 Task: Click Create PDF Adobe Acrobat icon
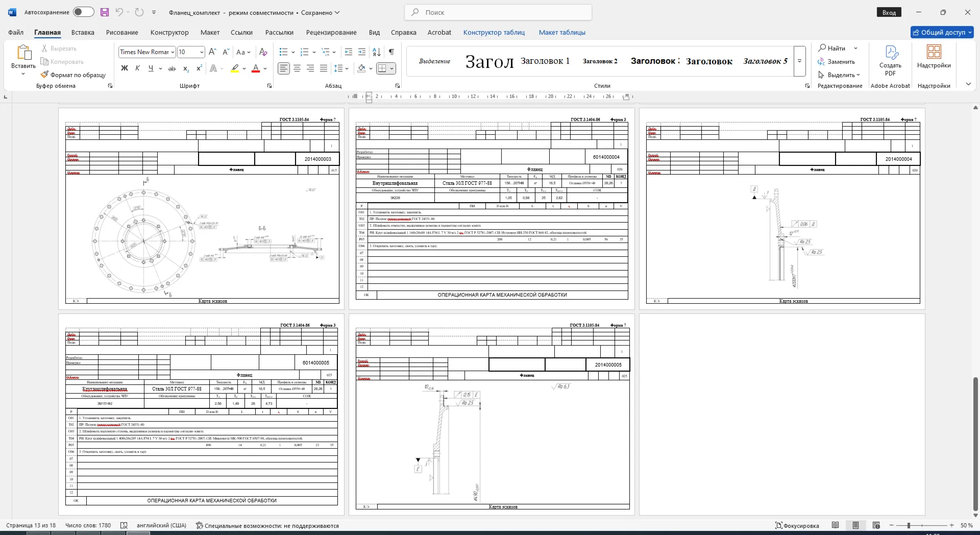point(890,61)
